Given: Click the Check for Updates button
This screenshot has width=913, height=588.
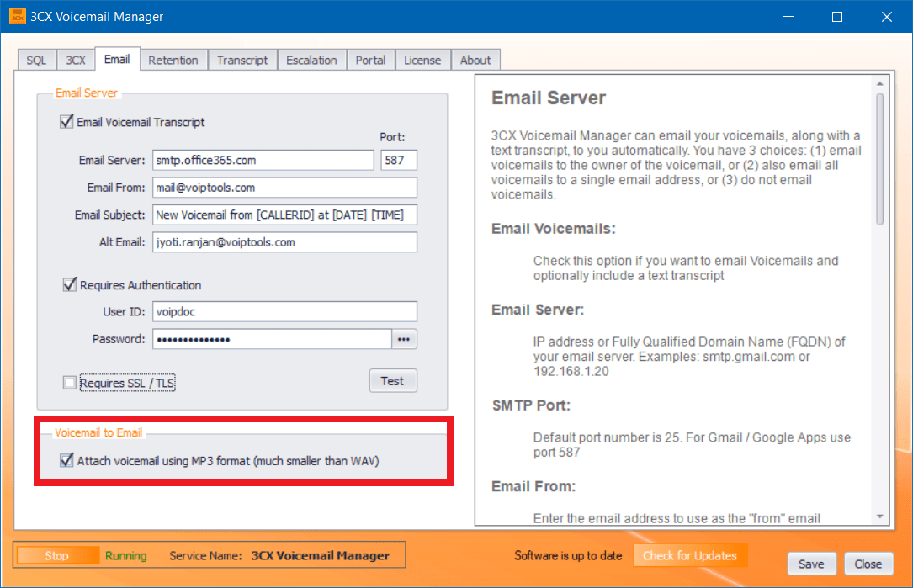Looking at the screenshot, I should (x=690, y=555).
